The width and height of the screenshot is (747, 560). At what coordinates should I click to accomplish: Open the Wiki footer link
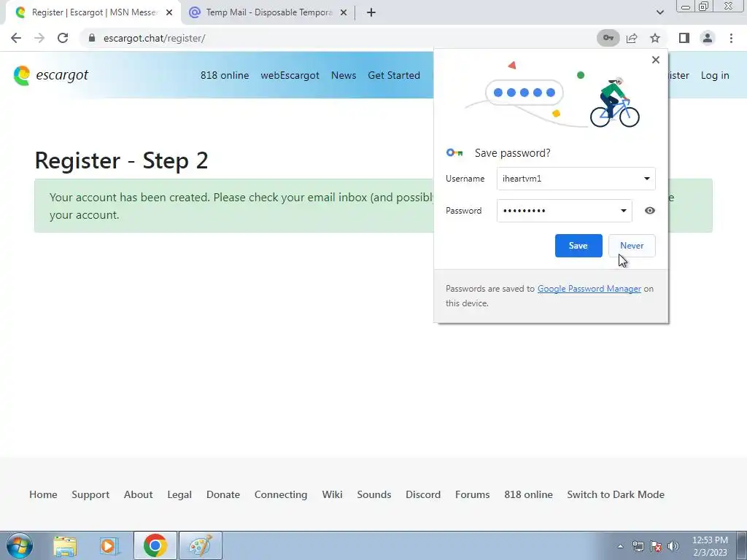tap(332, 494)
